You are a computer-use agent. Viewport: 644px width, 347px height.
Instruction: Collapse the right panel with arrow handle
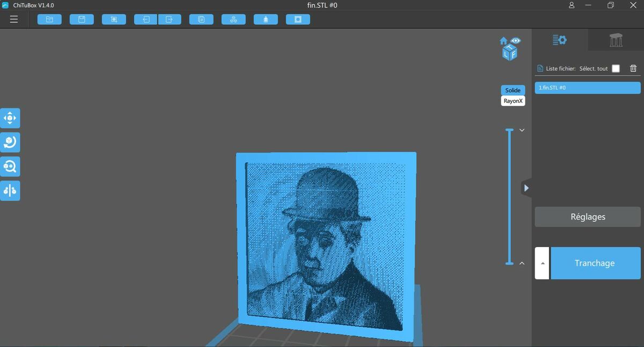pos(526,188)
